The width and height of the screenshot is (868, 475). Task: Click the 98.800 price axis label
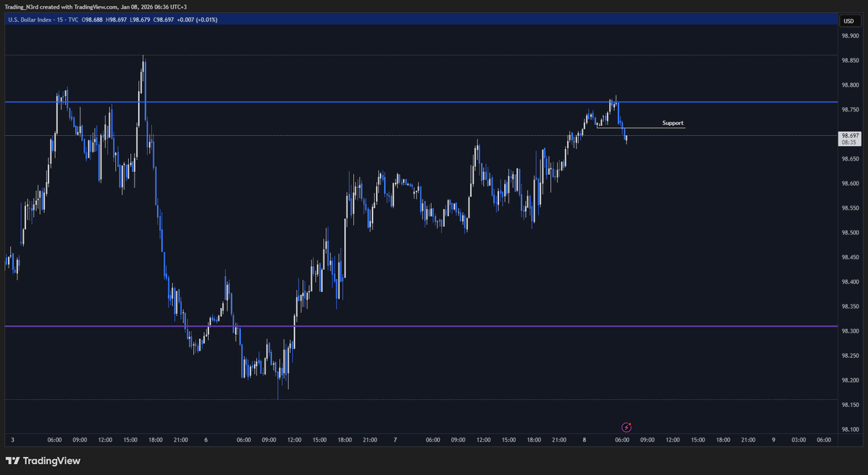tap(850, 85)
